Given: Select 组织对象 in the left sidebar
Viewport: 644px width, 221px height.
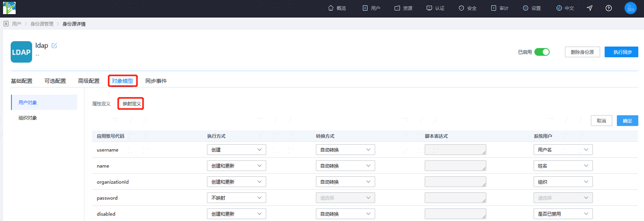Looking at the screenshot, I should click(x=28, y=118).
